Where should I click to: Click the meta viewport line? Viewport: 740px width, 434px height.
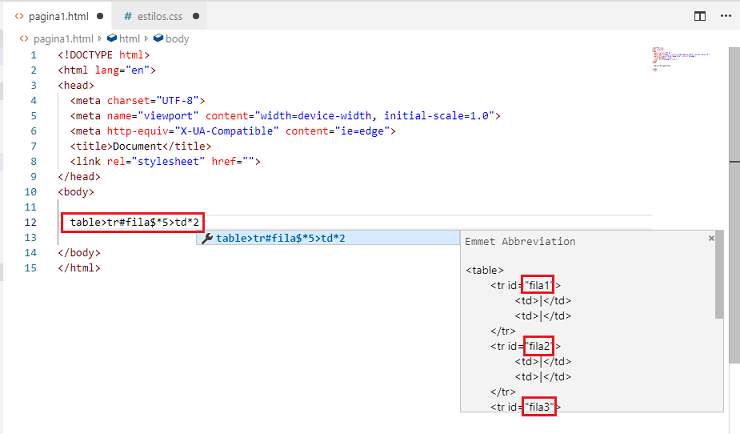[285, 116]
